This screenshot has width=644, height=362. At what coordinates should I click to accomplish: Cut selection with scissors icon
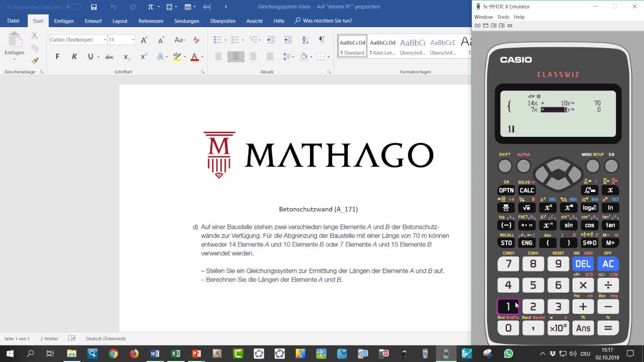coord(35,36)
